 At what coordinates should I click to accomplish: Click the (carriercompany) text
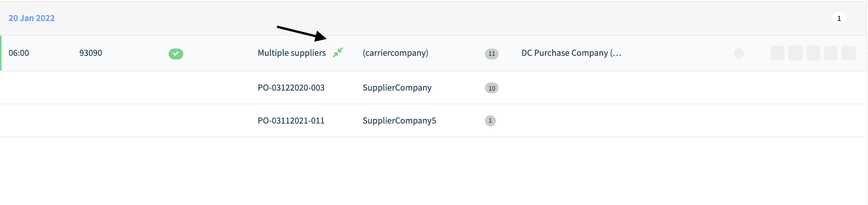pos(396,53)
